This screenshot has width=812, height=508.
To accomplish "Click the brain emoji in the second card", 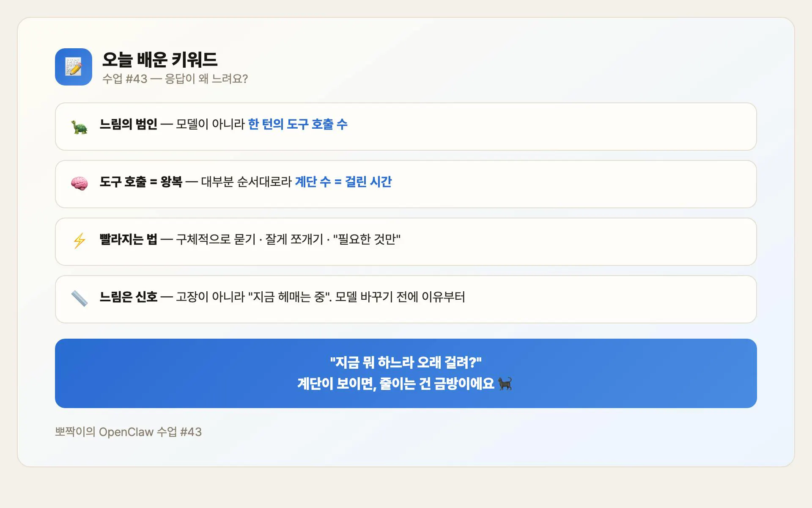I will [x=80, y=184].
